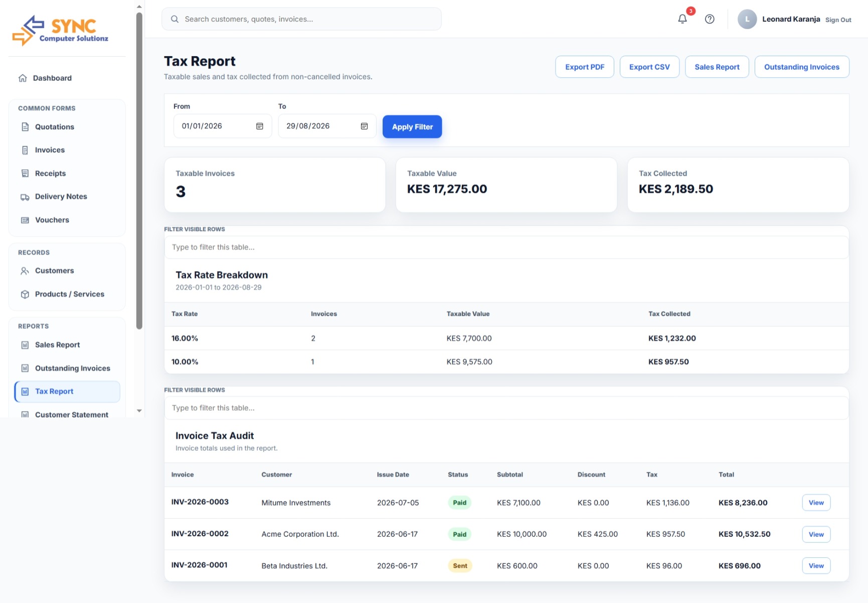Click the KES 1,232.00 tax collected cell
The image size is (868, 603).
pos(672,338)
